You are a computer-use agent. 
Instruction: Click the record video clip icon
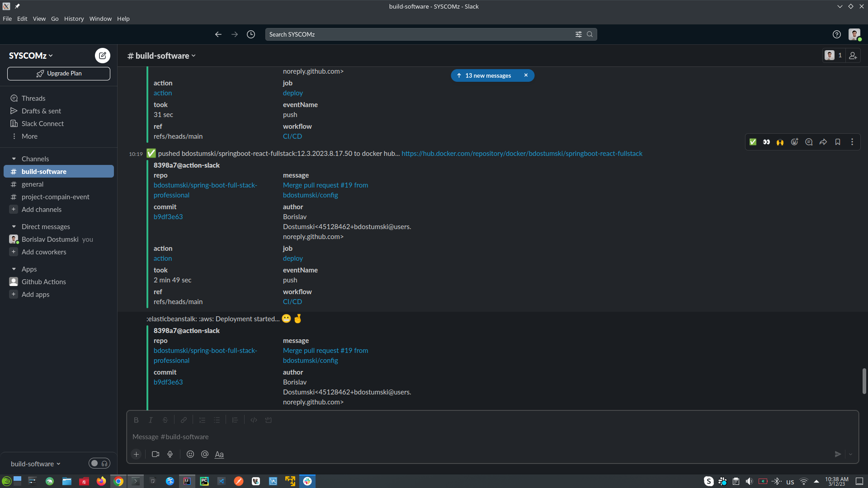coord(156,454)
